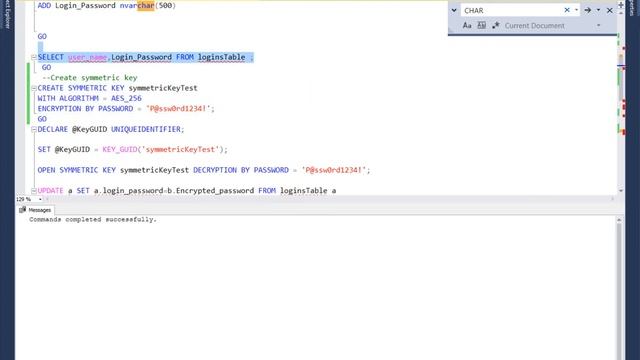This screenshot has height=360, width=640.
Task: Click 'Login_Password' in the ADD line
Action: pos(85,6)
